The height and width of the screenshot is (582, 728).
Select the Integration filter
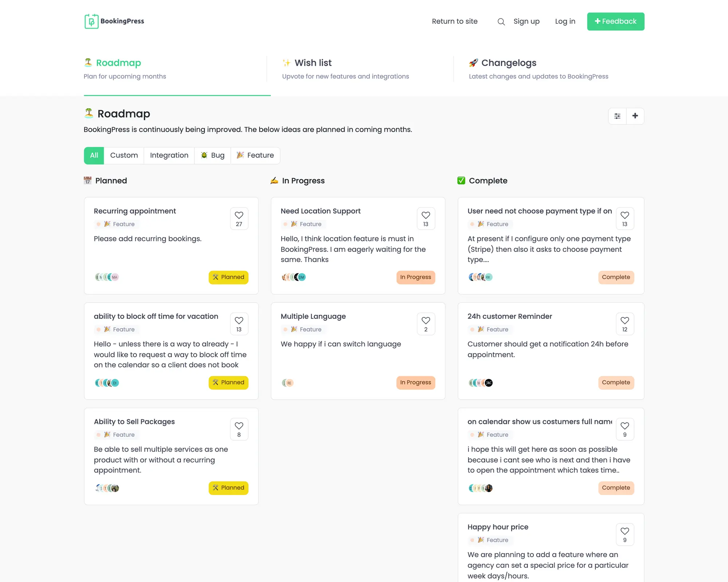click(x=169, y=155)
